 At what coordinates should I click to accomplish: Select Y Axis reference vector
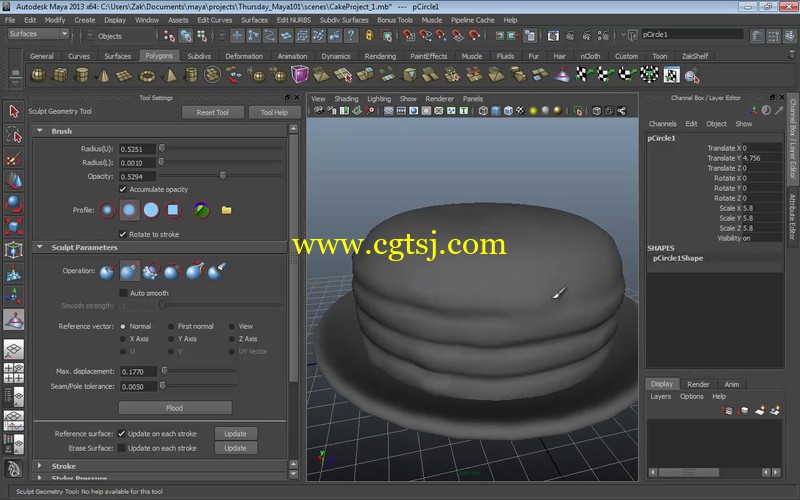coord(171,339)
